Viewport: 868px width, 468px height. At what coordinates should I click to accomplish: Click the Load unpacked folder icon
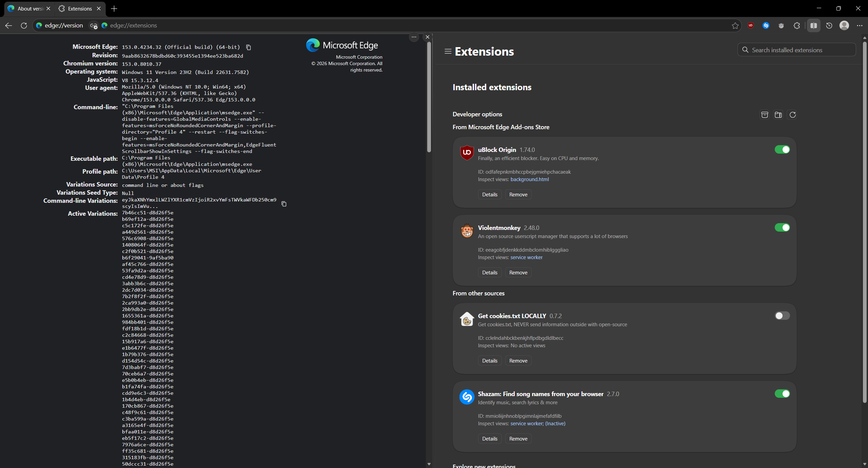point(778,115)
